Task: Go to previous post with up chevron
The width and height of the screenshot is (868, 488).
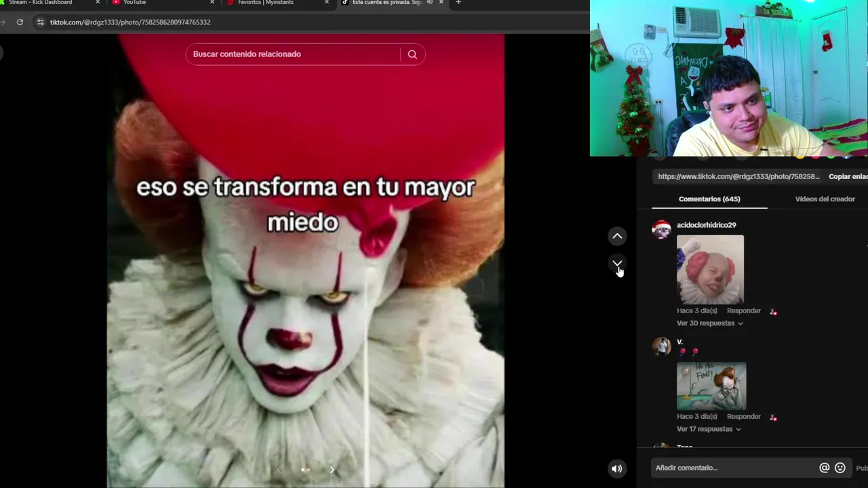Action: coord(617,236)
